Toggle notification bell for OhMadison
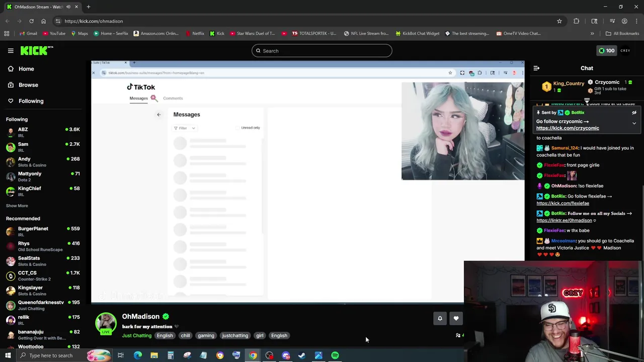This screenshot has height=362, width=644. click(440, 318)
